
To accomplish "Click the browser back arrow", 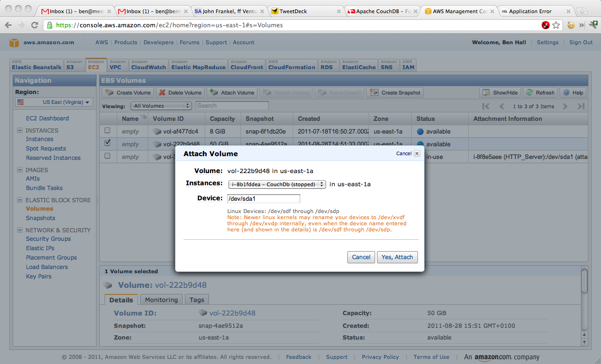I will pos(9,25).
